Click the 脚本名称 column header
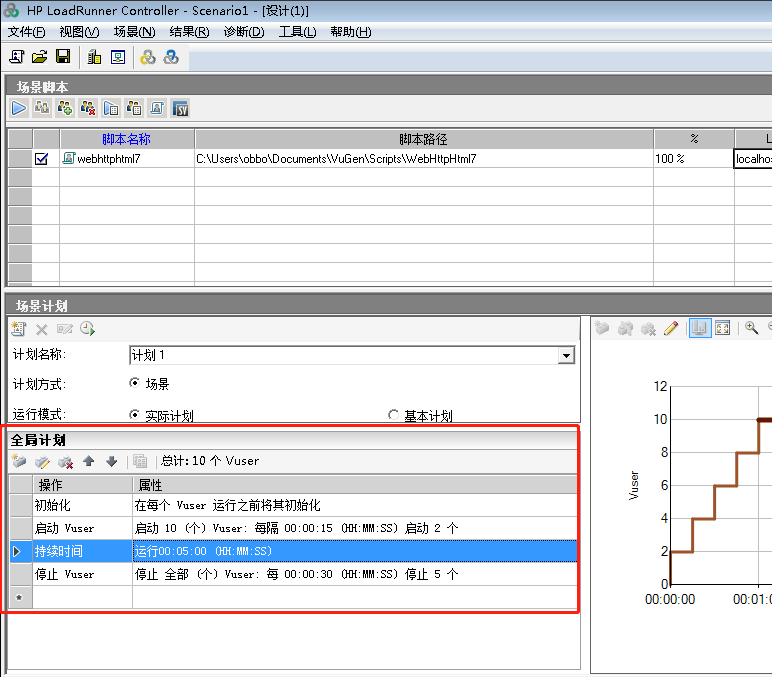 coord(126,139)
